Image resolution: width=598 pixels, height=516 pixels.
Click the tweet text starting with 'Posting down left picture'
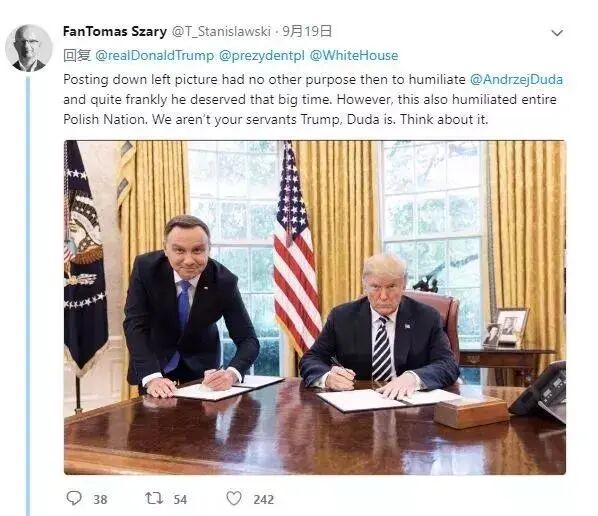313,100
